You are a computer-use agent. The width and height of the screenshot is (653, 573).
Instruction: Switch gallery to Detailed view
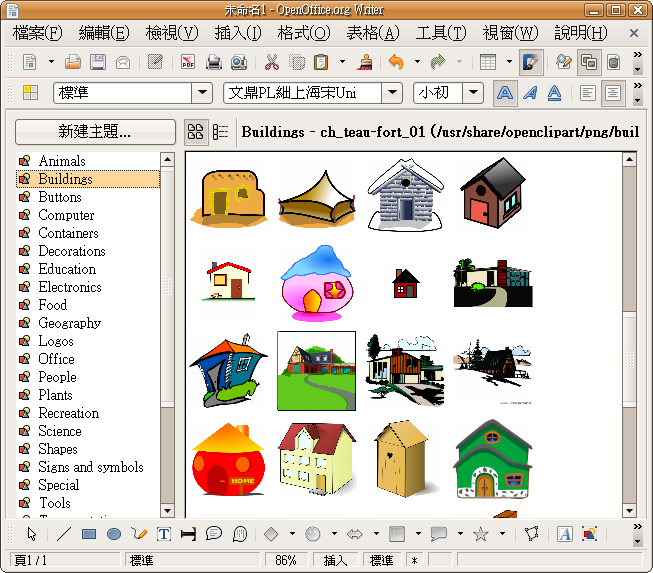coord(221,132)
